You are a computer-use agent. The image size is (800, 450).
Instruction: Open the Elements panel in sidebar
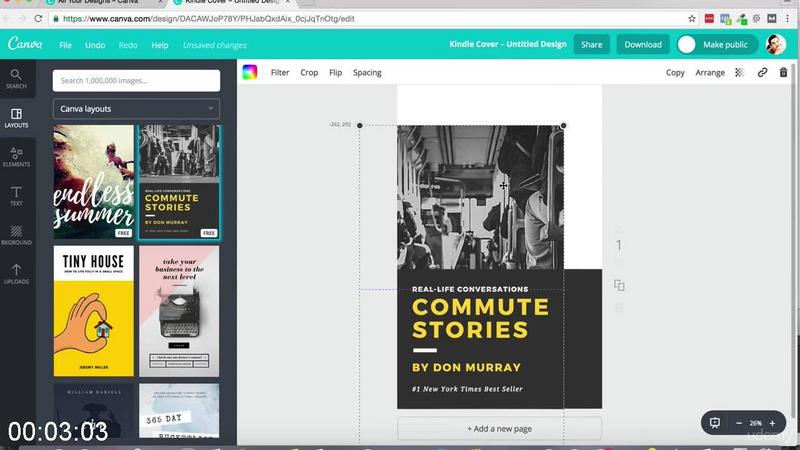tap(16, 157)
